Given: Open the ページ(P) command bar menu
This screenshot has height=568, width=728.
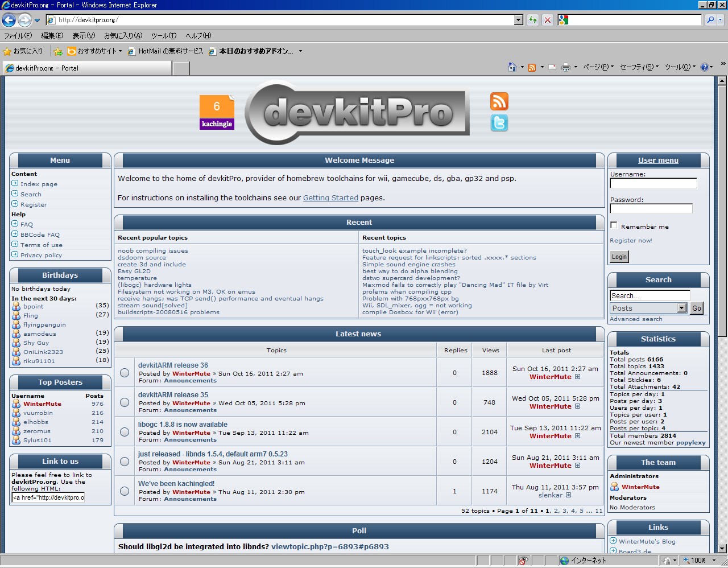Looking at the screenshot, I should click(x=598, y=67).
